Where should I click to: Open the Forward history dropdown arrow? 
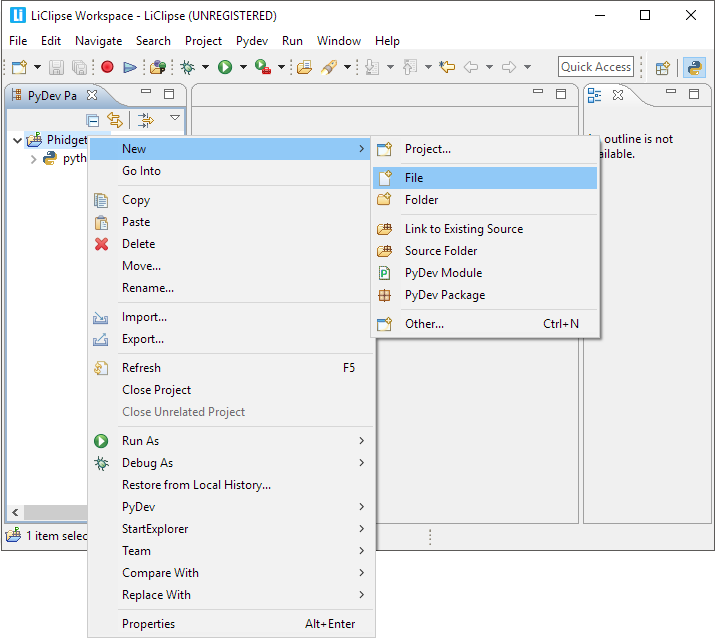pyautogui.click(x=527, y=67)
